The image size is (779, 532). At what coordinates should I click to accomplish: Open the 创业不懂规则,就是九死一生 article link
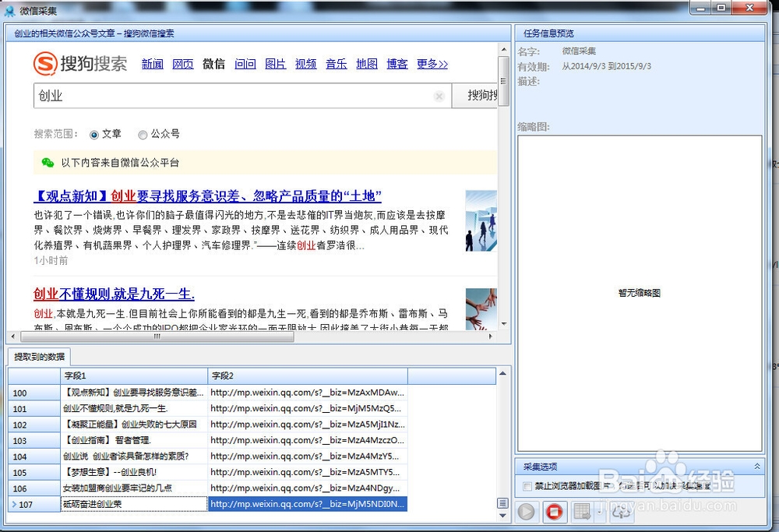click(x=114, y=294)
